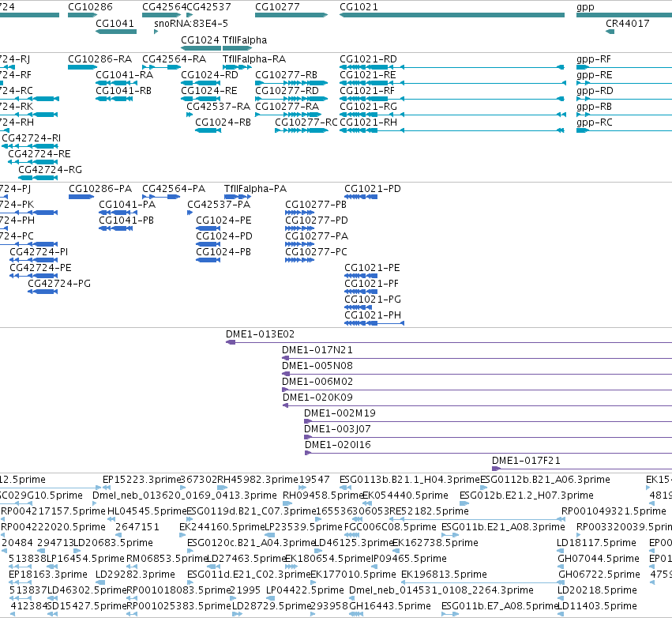Open transcript CG10286-RA
This screenshot has height=618, width=672.
[x=99, y=59]
